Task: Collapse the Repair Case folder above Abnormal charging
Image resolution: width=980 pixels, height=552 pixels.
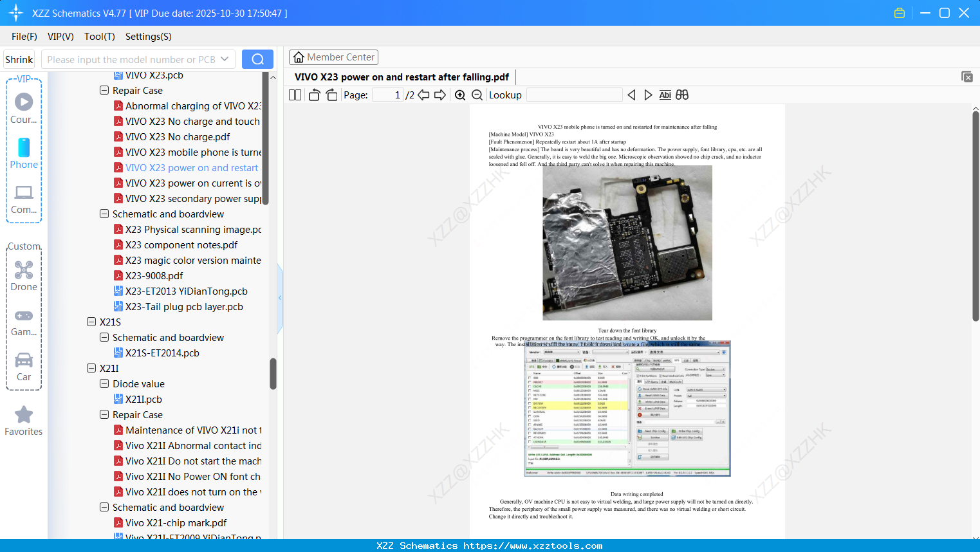Action: [x=104, y=91]
